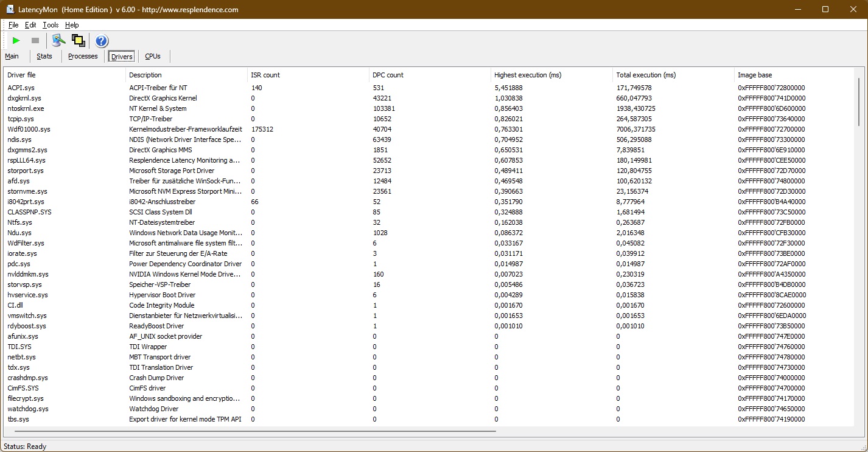
Task: Sort by the Image base column header
Action: (794, 75)
